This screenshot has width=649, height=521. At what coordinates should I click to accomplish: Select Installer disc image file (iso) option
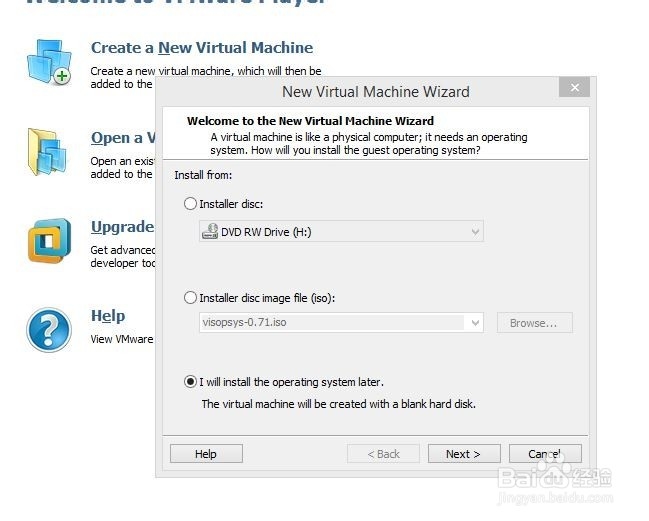point(190,298)
